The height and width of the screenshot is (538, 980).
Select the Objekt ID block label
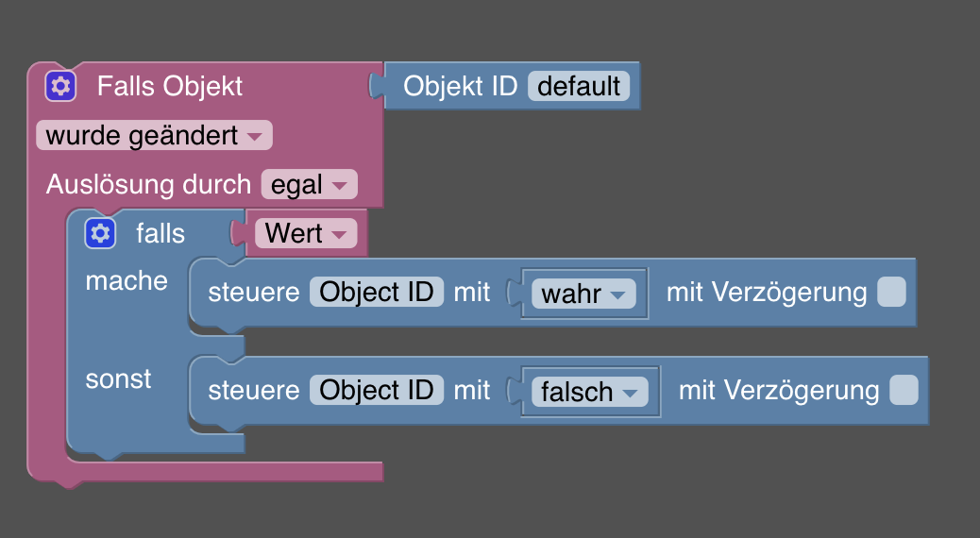(x=460, y=86)
